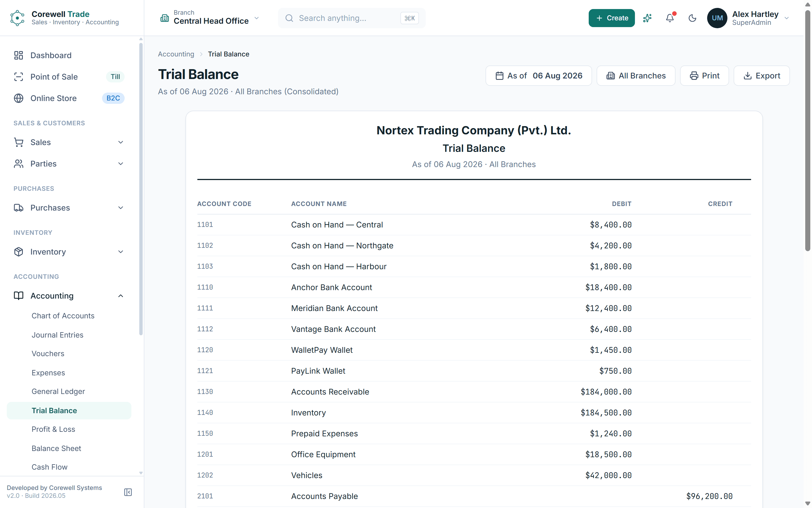Collapse the Accounting menu chevron

[121, 296]
